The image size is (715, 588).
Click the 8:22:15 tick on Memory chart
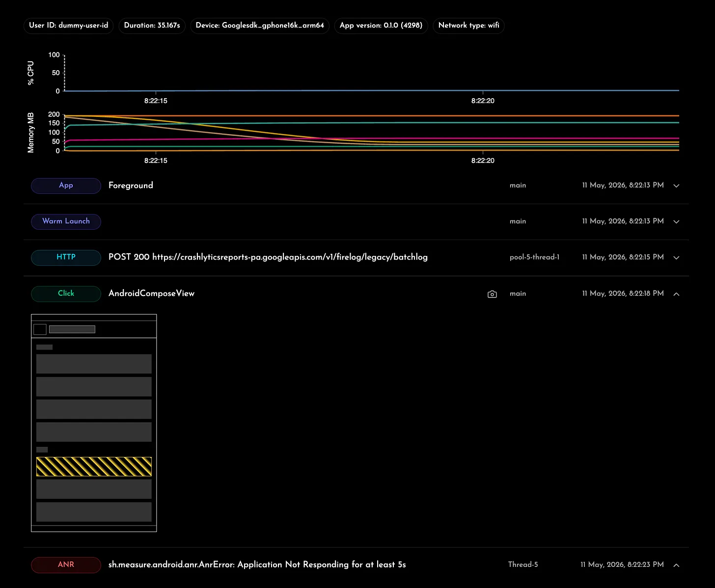156,160
